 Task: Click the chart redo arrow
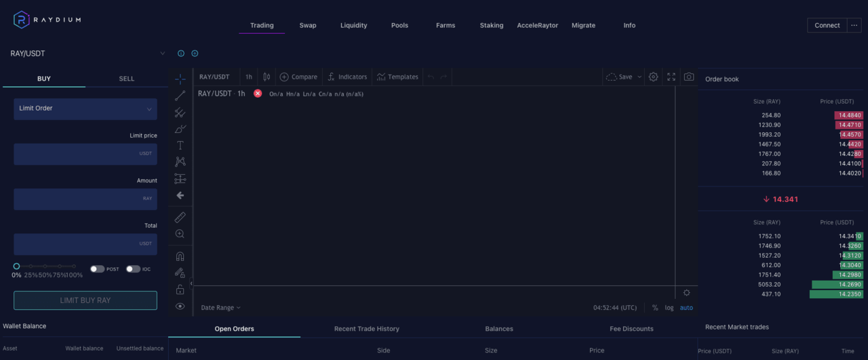pos(444,77)
